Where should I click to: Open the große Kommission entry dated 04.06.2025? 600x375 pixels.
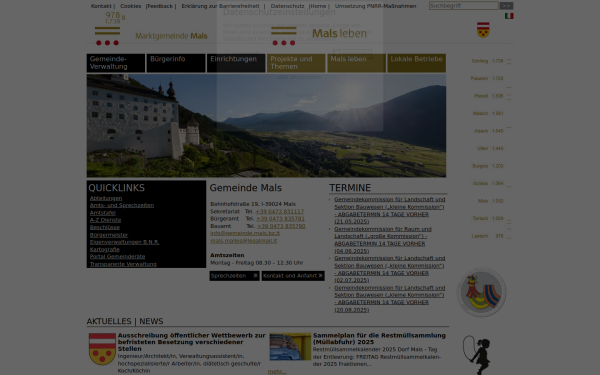coord(383,240)
